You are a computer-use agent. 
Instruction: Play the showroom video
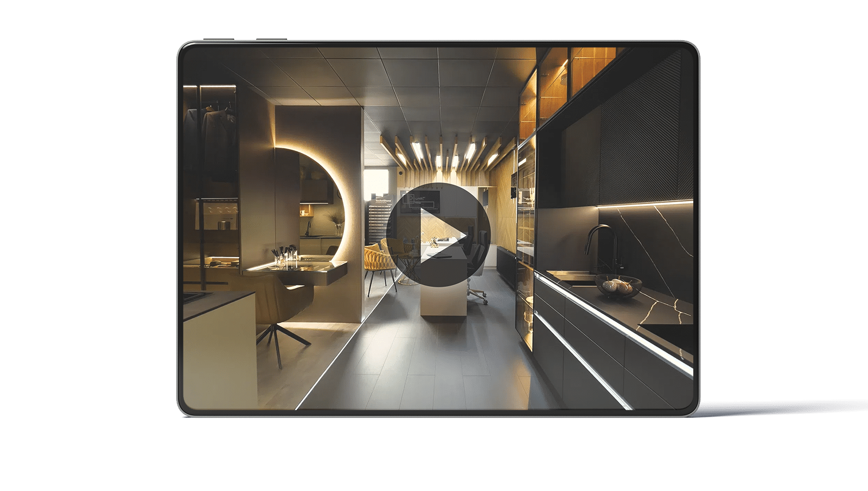(x=438, y=234)
